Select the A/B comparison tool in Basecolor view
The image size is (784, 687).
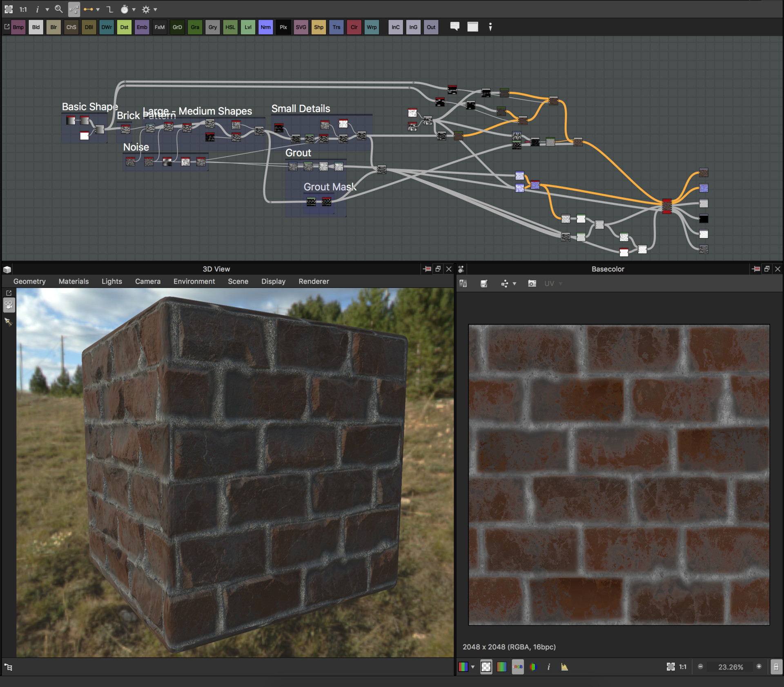click(x=463, y=283)
